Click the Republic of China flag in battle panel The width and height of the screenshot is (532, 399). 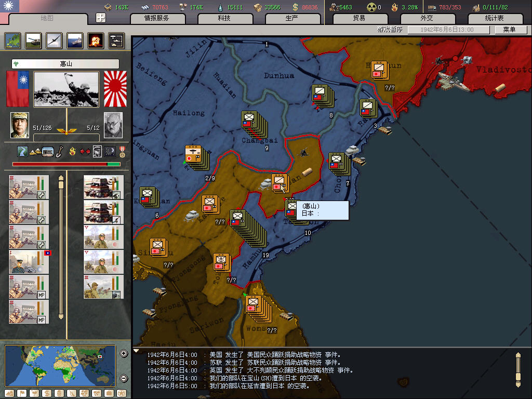point(18,89)
